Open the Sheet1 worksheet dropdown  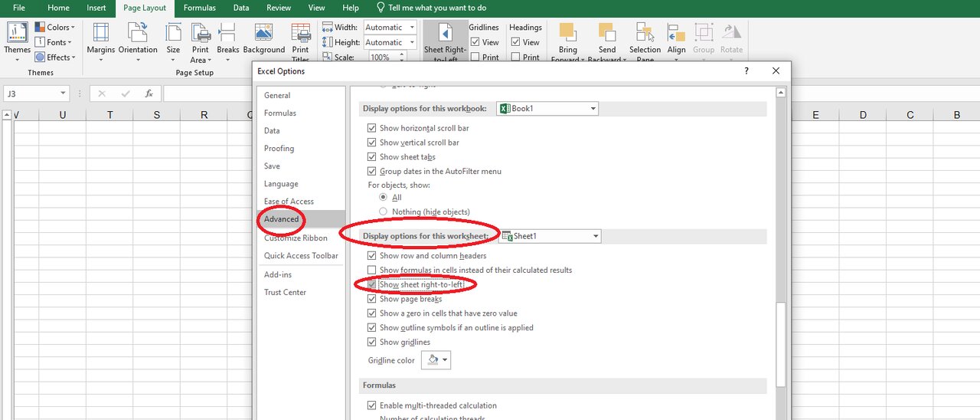tap(595, 236)
